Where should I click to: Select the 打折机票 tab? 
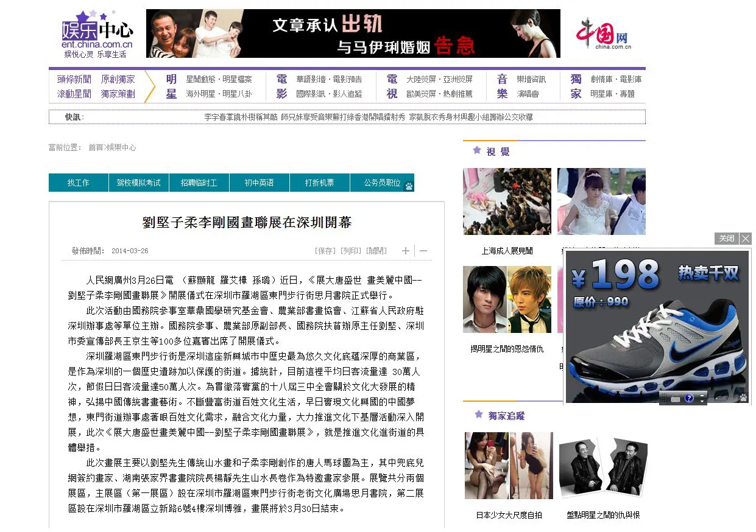[x=320, y=183]
